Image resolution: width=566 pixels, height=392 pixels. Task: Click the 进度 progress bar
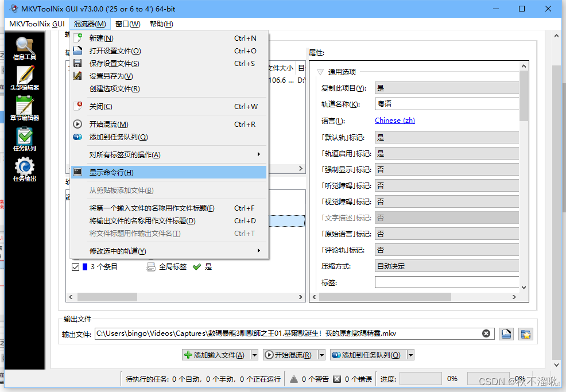pos(421,379)
